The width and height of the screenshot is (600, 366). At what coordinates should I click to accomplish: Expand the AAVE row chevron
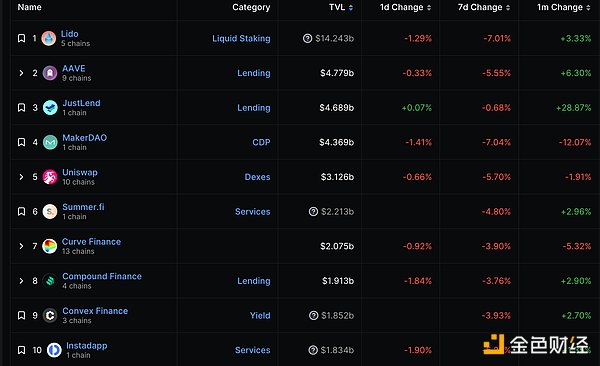coord(21,73)
